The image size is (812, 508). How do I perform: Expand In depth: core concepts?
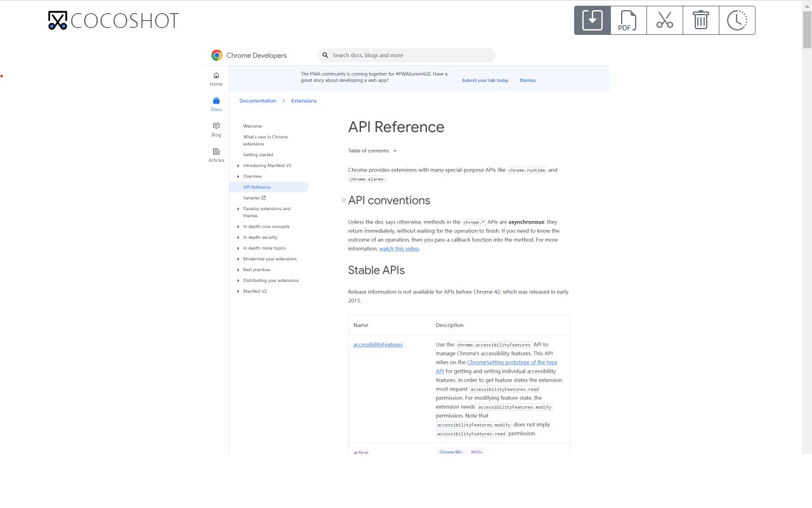point(239,227)
